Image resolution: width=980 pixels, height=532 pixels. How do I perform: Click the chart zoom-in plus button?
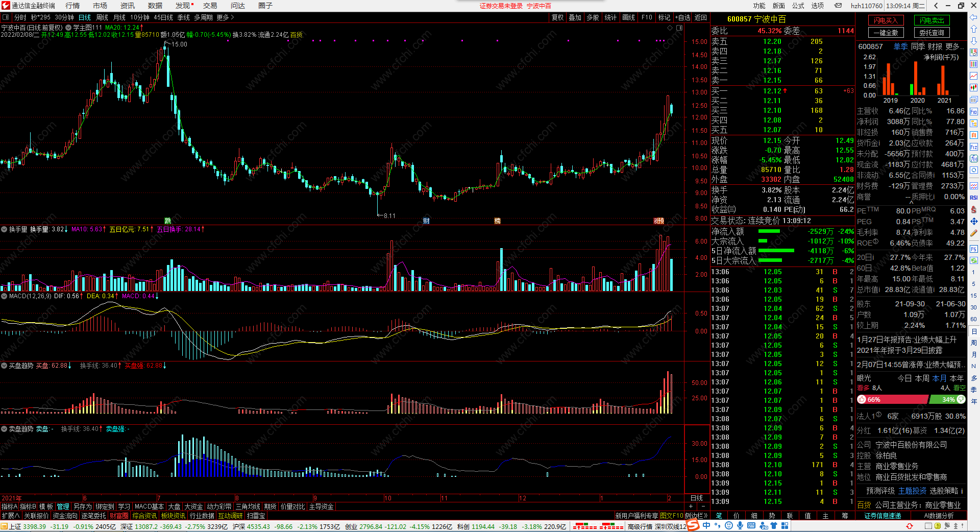[x=691, y=506]
